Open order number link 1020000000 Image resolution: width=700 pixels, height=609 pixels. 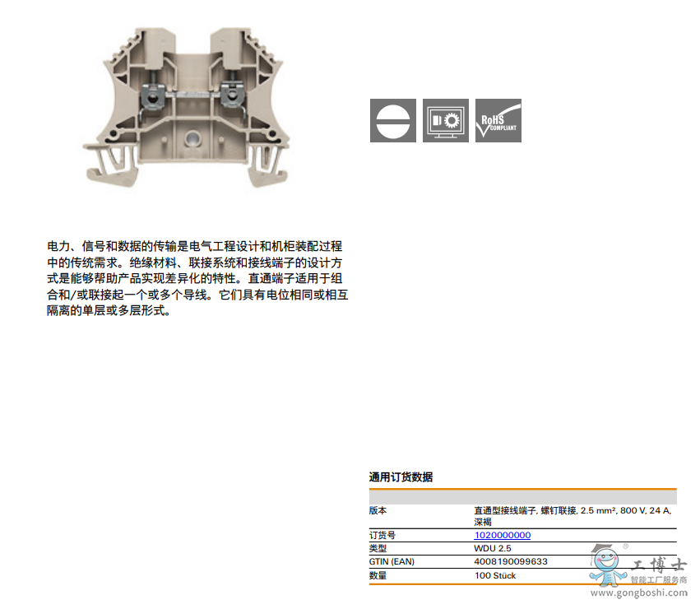[502, 535]
